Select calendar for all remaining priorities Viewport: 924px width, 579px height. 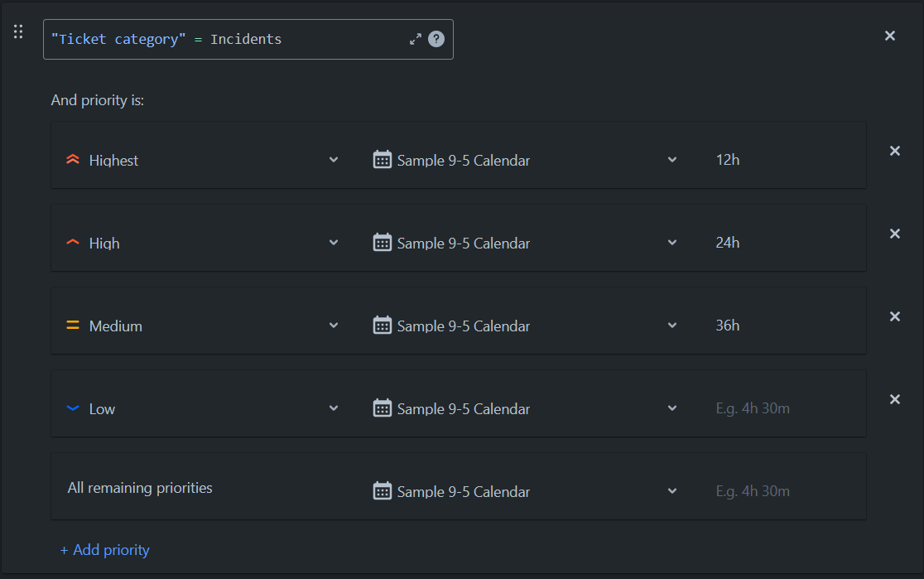(x=525, y=491)
